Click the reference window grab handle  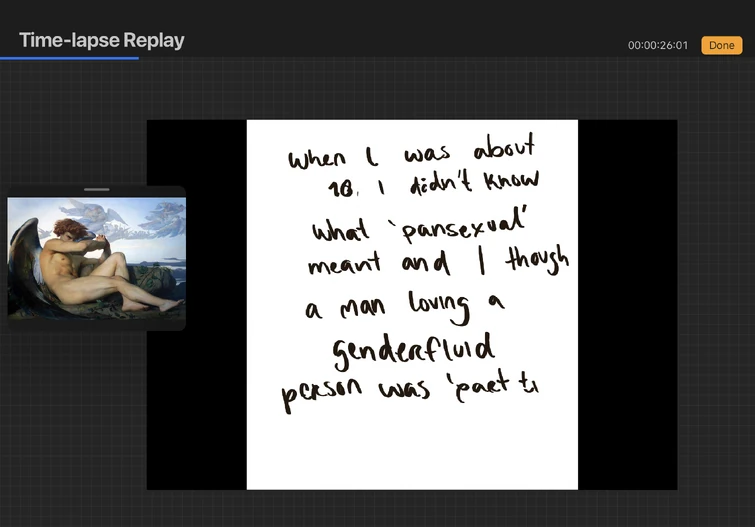tap(97, 190)
